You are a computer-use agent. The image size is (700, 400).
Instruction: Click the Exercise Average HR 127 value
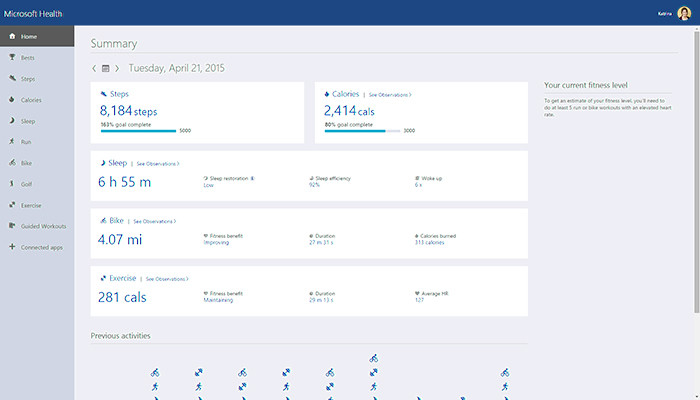tap(419, 300)
